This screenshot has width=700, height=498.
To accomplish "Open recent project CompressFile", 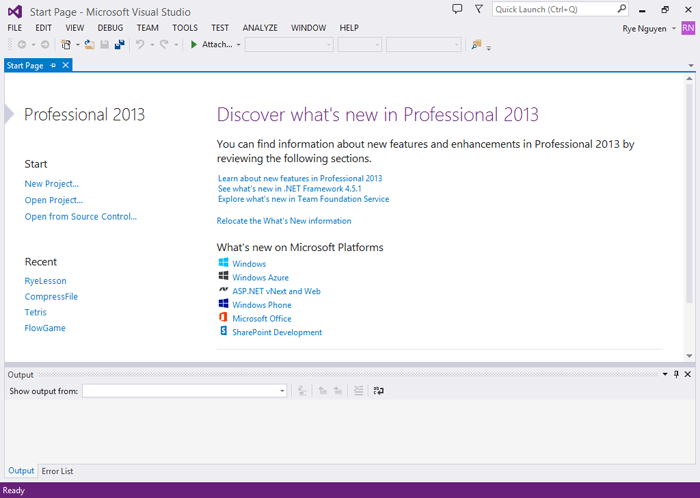I will (x=51, y=296).
